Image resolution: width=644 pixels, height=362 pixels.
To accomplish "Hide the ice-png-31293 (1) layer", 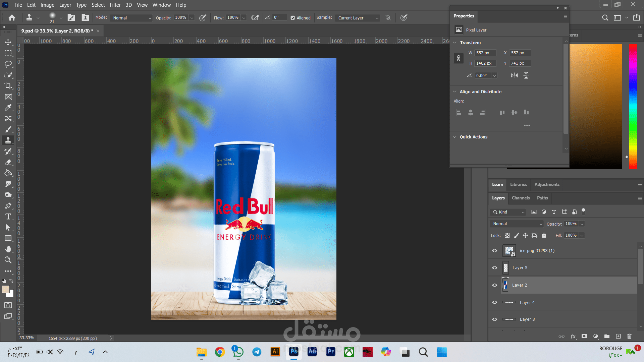I will [x=494, y=251].
